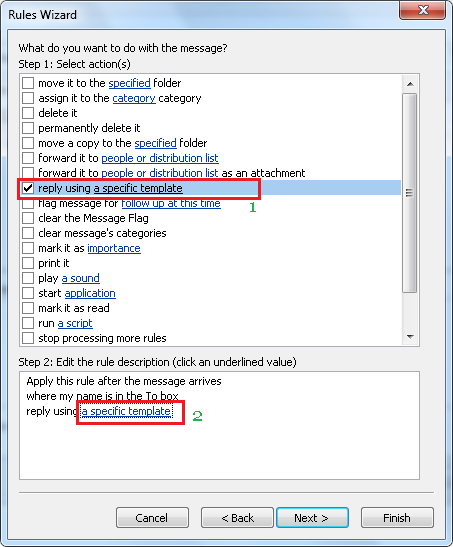Check 'forward it to people or distribution list' checkbox

point(28,158)
